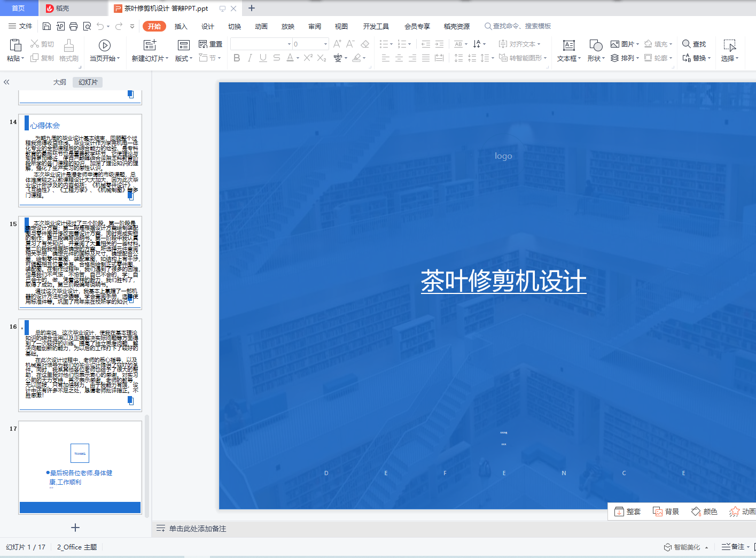Click the Superscript X² icon
Image resolution: width=756 pixels, height=558 pixels.
click(x=308, y=58)
